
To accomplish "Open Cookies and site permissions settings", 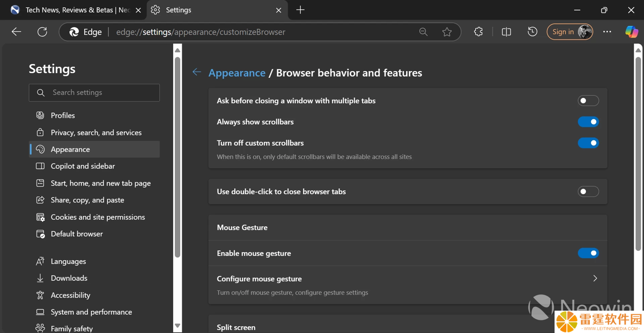I will pyautogui.click(x=94, y=217).
